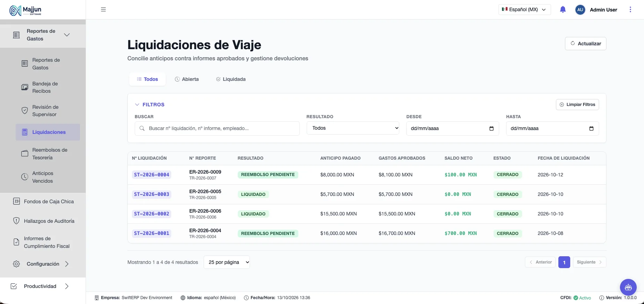Click the Actualizar button
Viewport: 644px width, 304px height.
coord(586,44)
